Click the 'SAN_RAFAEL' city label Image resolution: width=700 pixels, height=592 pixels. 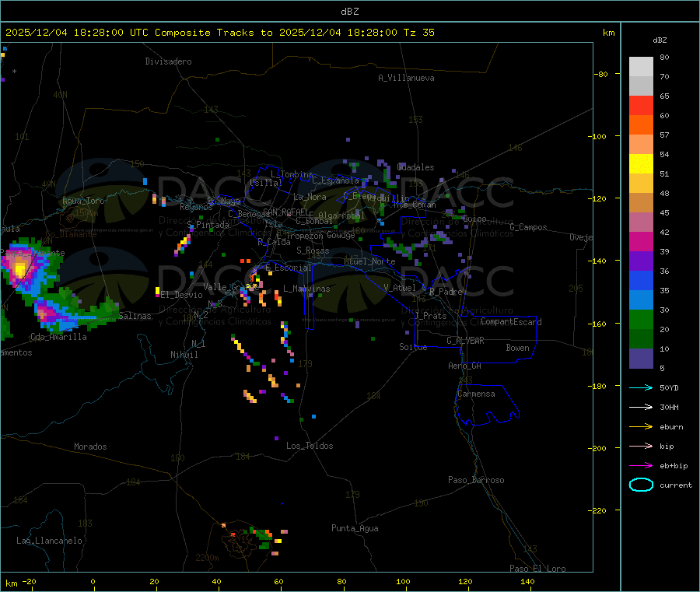pyautogui.click(x=285, y=212)
